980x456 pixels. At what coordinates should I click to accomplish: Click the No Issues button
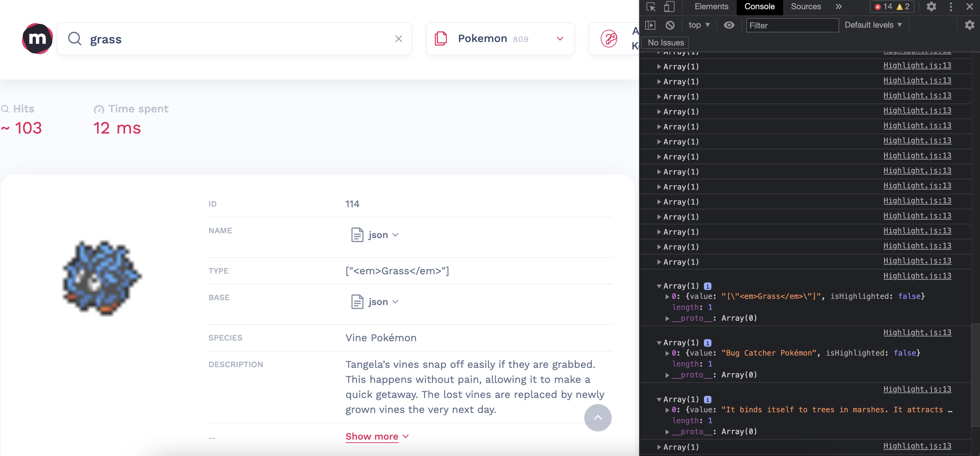tap(665, 43)
